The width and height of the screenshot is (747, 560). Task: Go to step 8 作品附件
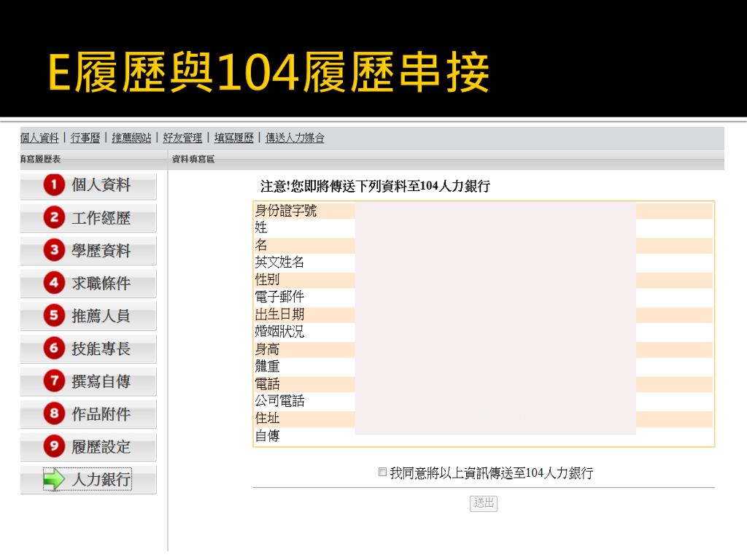point(88,414)
